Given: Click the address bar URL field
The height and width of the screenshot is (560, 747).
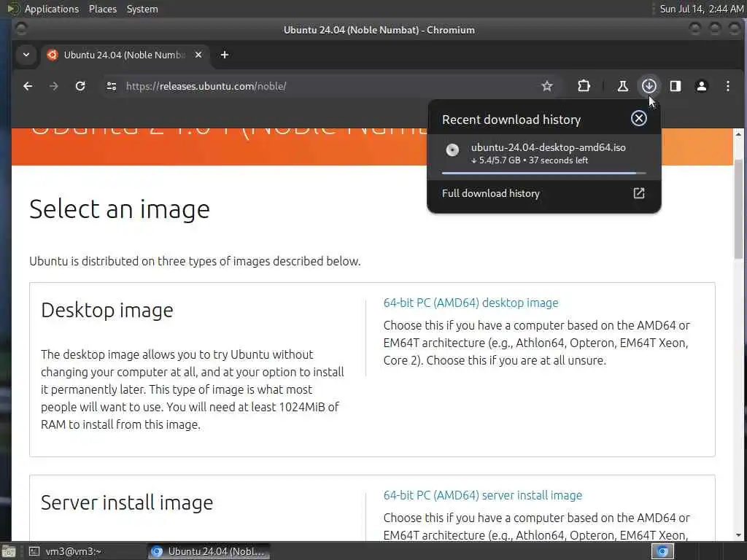Looking at the screenshot, I should click(x=328, y=86).
